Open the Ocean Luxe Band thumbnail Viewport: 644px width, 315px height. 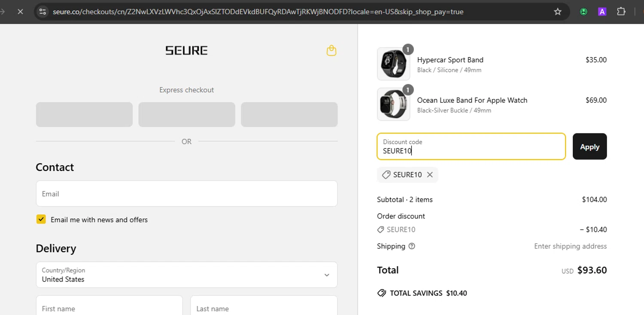pyautogui.click(x=393, y=104)
